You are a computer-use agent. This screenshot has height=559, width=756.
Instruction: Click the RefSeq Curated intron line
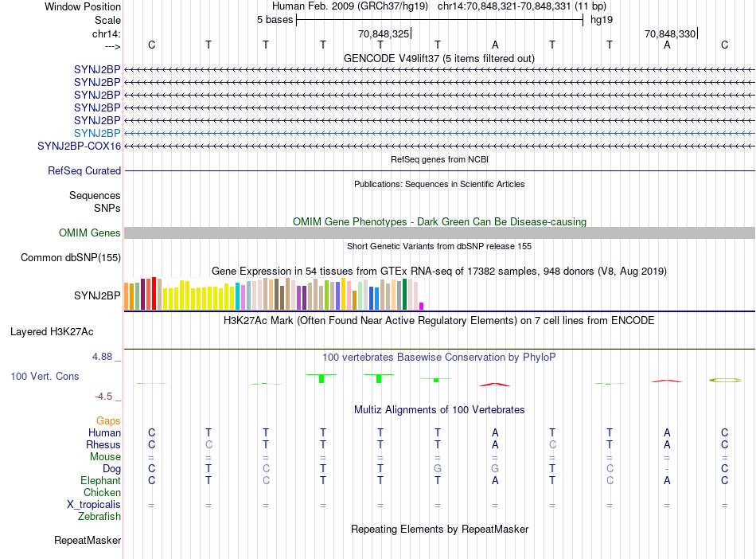point(440,170)
